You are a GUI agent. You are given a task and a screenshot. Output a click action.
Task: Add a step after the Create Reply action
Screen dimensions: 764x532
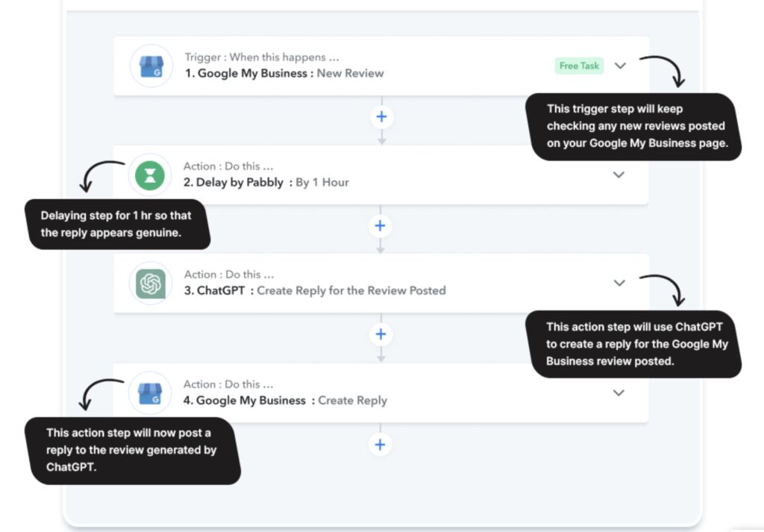[380, 445]
